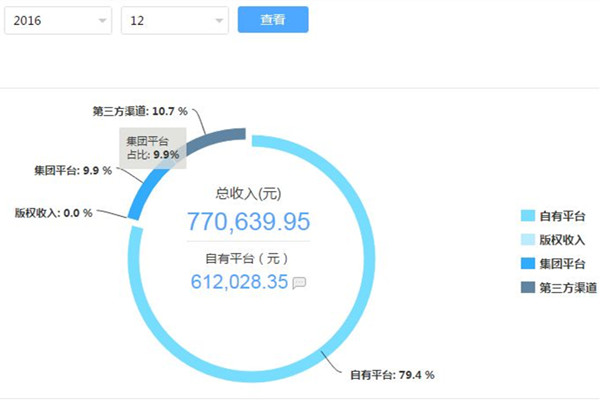Click the 版权收入: 0.0 % chart label
This screenshot has height=400, width=600.
[53, 212]
